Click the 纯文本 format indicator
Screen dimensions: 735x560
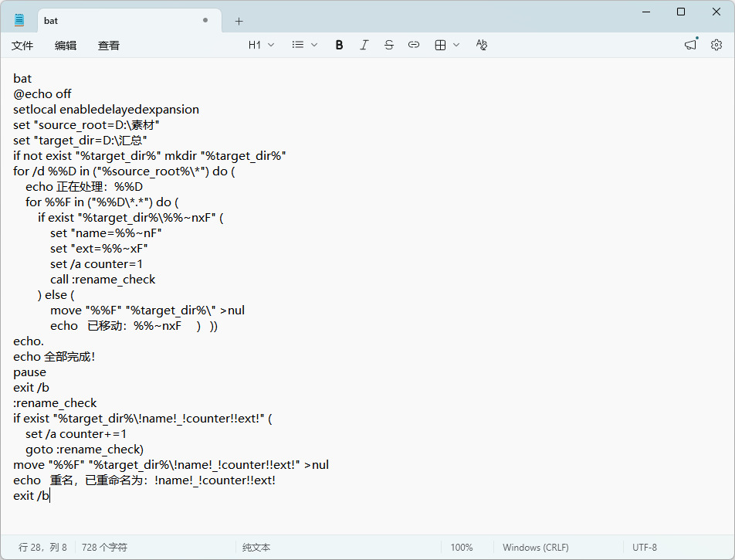256,548
